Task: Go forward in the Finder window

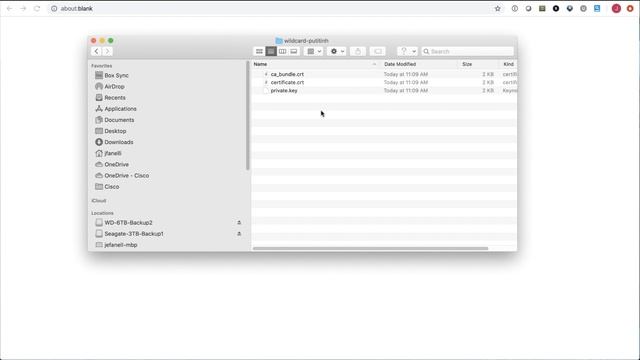Action: [x=107, y=51]
